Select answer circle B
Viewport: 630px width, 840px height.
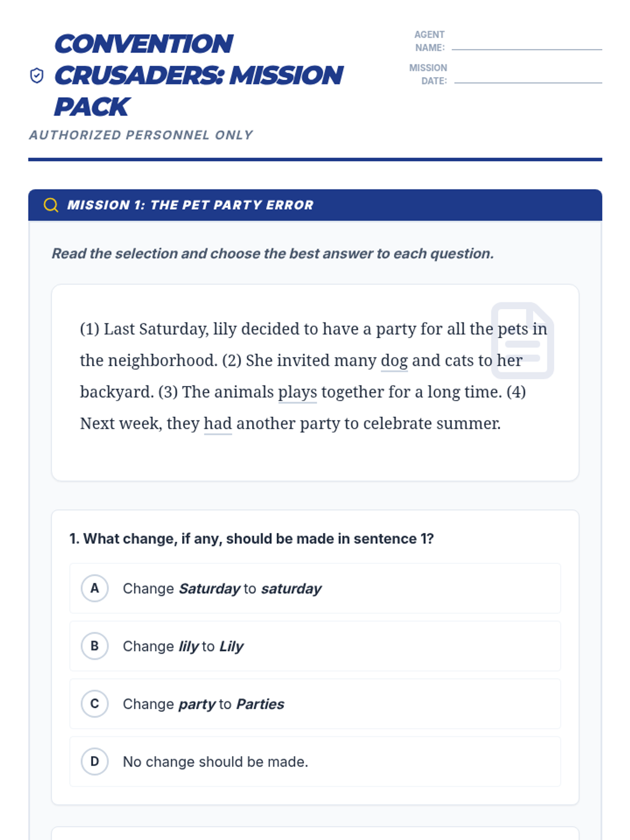[94, 646]
